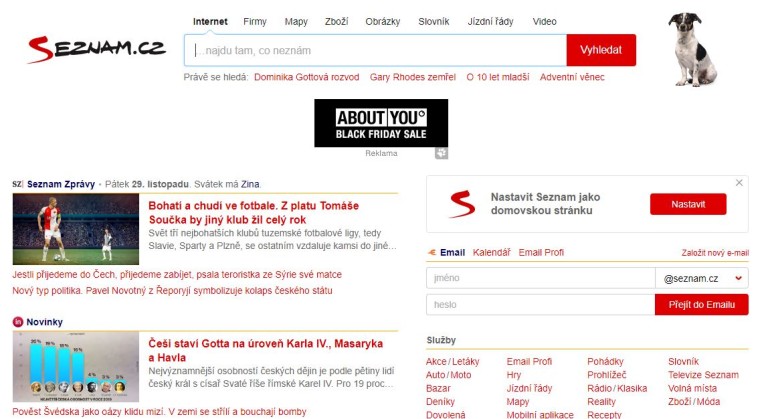Open the Kalendář tab
Screen dimensions: 768x419
tap(491, 253)
